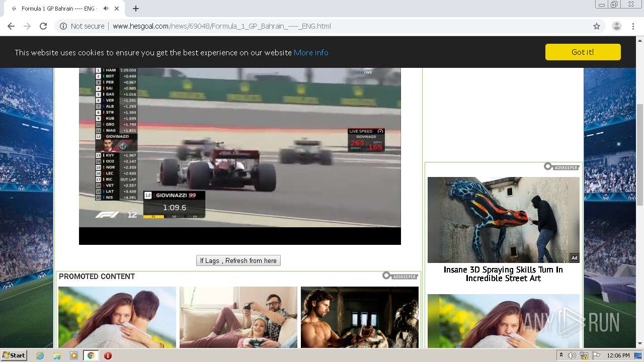Click the If Lags, Refresh from here button

[238, 260]
